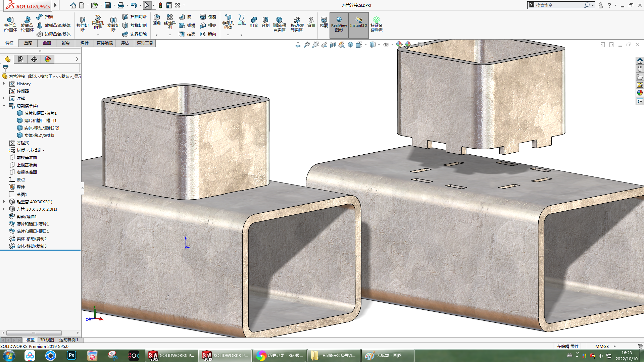The image size is (644, 362).
Task: Open the options gear dropdown arrow
Action: click(x=184, y=5)
